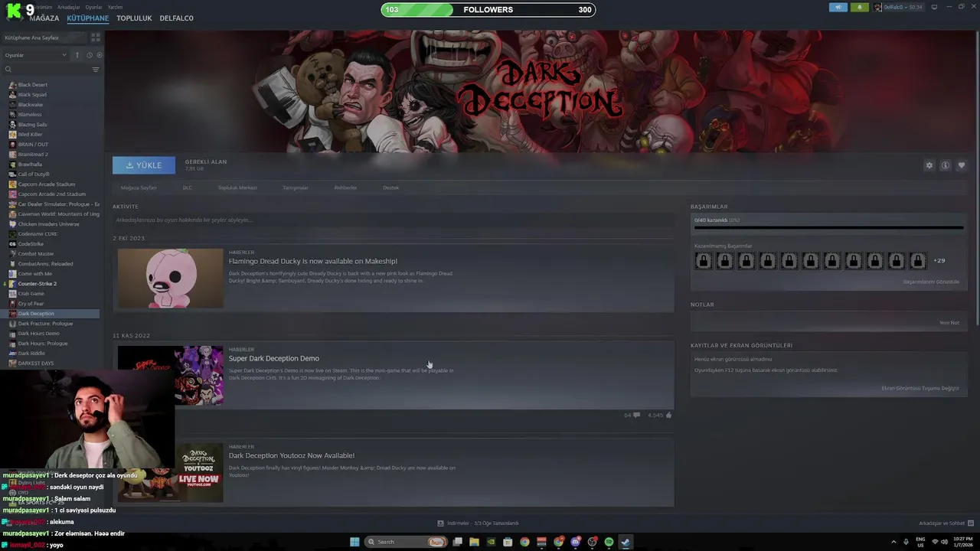Image resolution: width=980 pixels, height=551 pixels.
Task: Open the library grid view icon
Action: [96, 37]
